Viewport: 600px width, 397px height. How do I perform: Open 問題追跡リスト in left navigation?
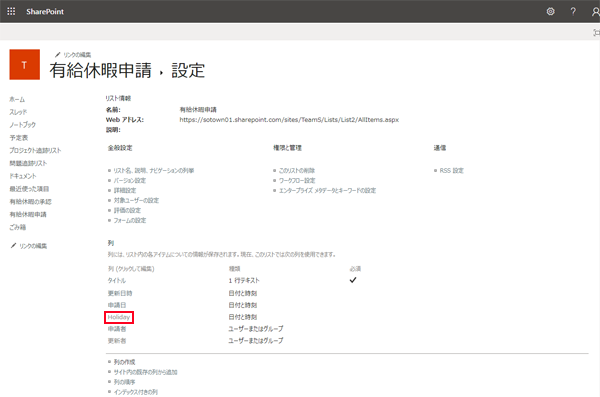(x=28, y=163)
